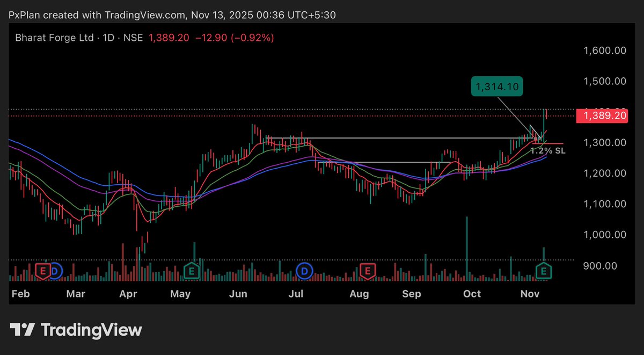
Task: Click the 1,300.00 price axis label
Action: click(605, 143)
